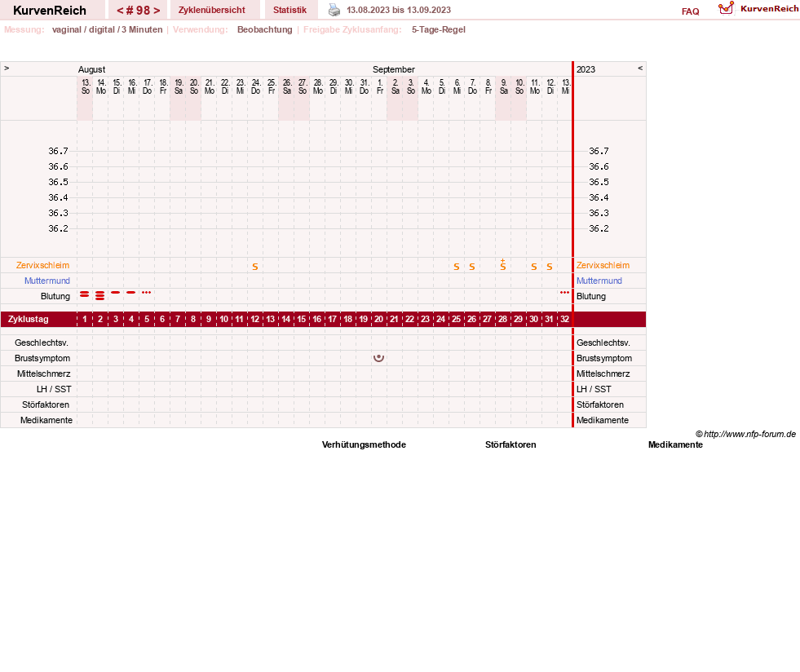This screenshot has width=800, height=672.
Task: Click the cervical mucus S on 24. Do
Action: click(255, 267)
